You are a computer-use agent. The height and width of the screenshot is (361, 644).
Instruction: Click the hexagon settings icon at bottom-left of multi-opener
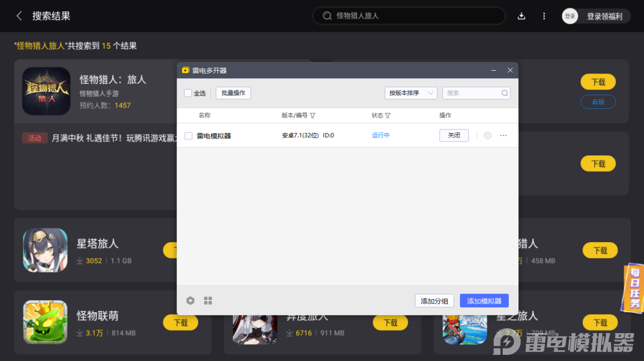tap(190, 301)
